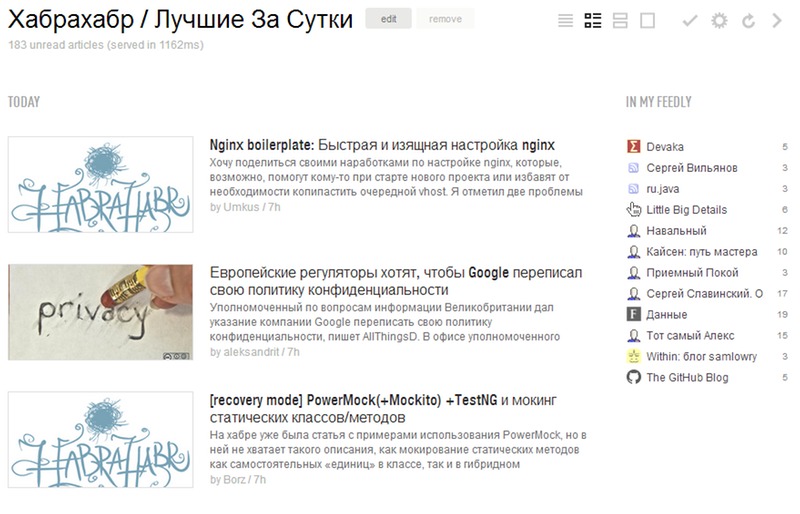800x514 pixels.
Task: Click the Habrahabr thumbnail of Nginx article
Action: 101,184
